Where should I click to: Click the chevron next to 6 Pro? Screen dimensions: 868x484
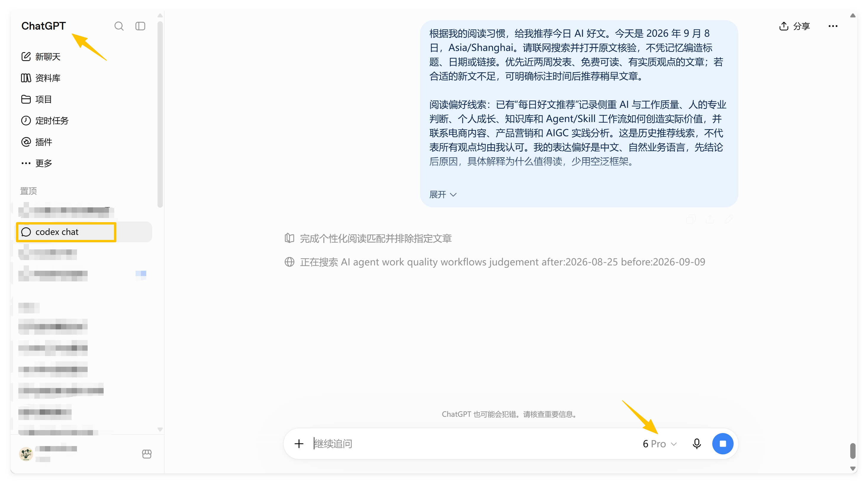click(x=673, y=444)
